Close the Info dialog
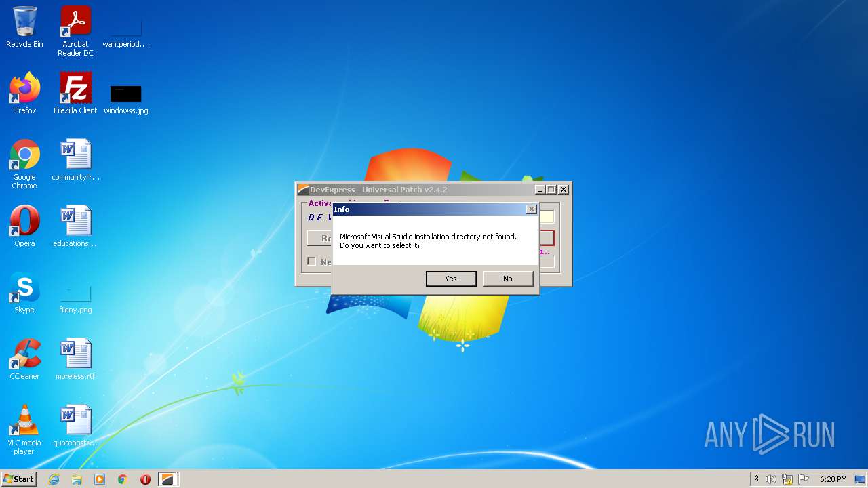This screenshot has width=868, height=488. 532,209
